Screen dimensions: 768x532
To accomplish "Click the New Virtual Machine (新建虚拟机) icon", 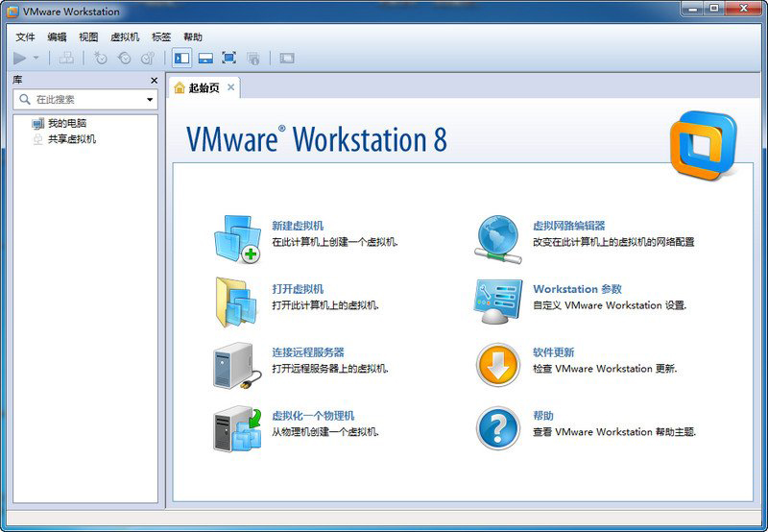I will point(237,239).
